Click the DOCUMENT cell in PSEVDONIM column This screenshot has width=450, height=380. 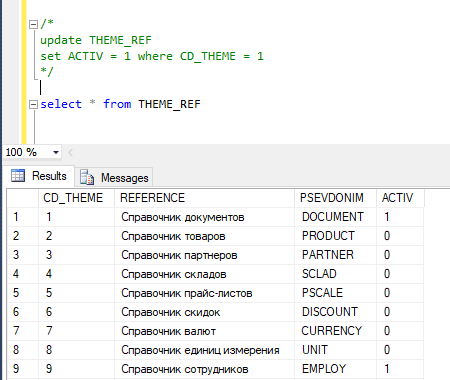(x=335, y=217)
